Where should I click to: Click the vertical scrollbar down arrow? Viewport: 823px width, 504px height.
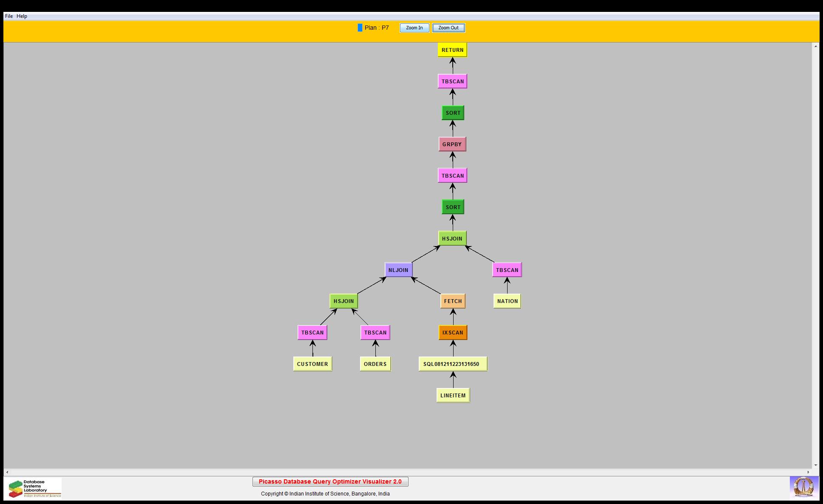pyautogui.click(x=815, y=465)
